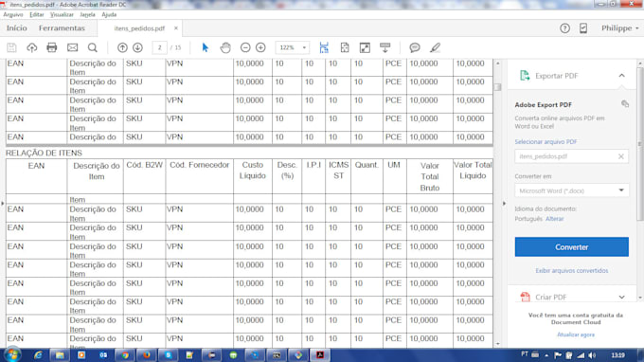The height and width of the screenshot is (362, 644).
Task: Click the Atualizar agora link
Action: 576,335
